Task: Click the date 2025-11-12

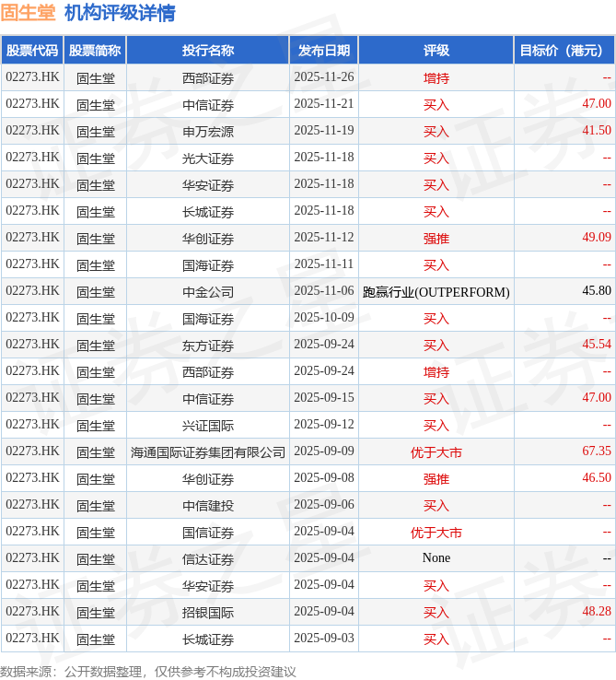Action: click(x=324, y=237)
